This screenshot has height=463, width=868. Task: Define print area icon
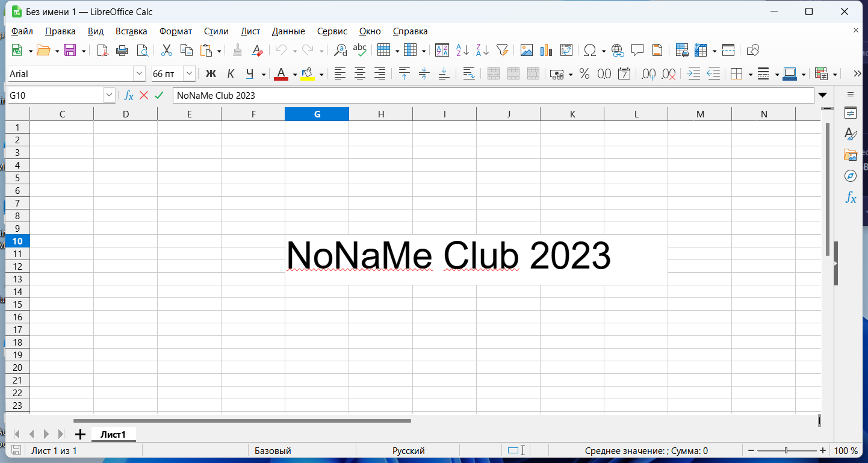682,51
